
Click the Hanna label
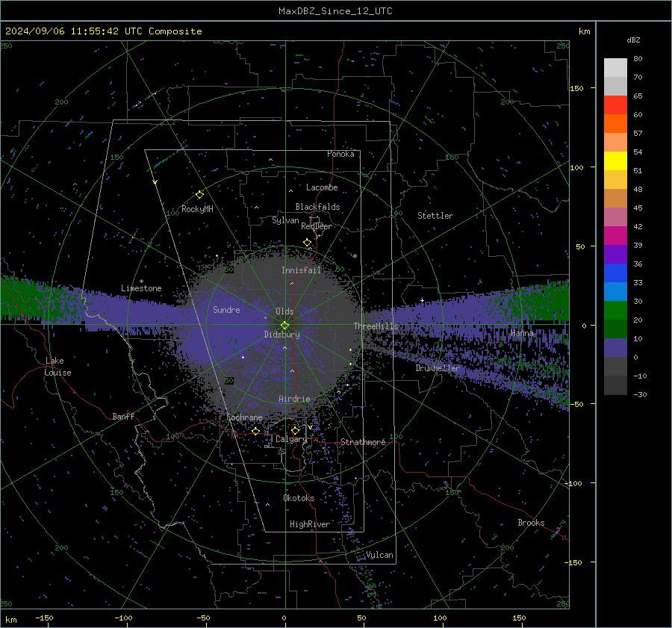[x=522, y=333]
